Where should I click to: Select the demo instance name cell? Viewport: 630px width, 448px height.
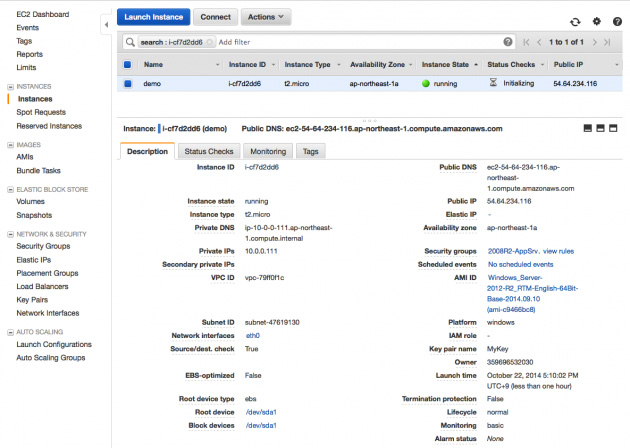(x=152, y=84)
